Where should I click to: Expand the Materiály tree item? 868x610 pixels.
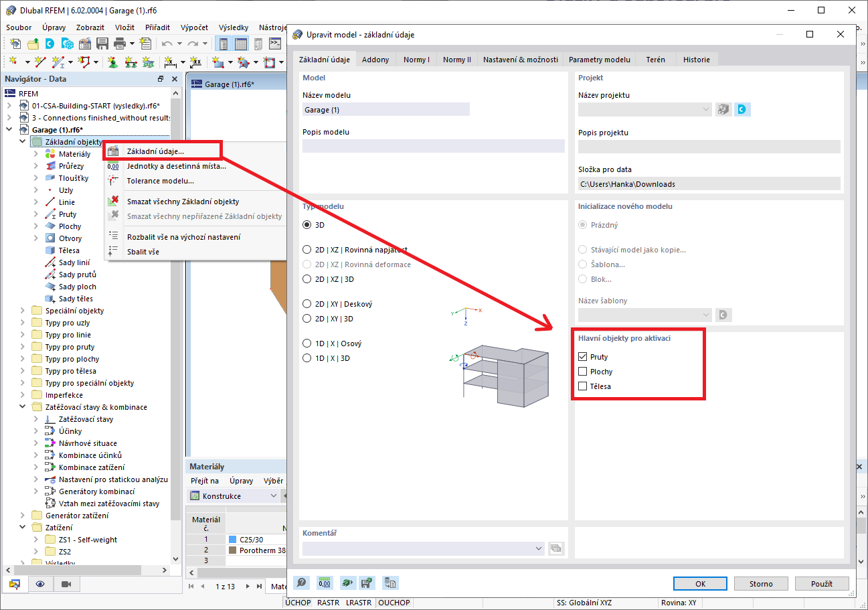[x=35, y=153]
